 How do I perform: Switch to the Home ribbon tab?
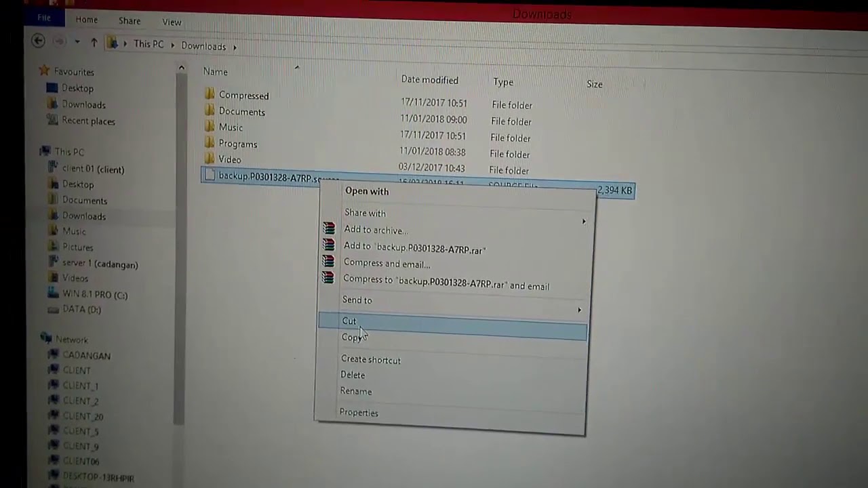point(86,20)
